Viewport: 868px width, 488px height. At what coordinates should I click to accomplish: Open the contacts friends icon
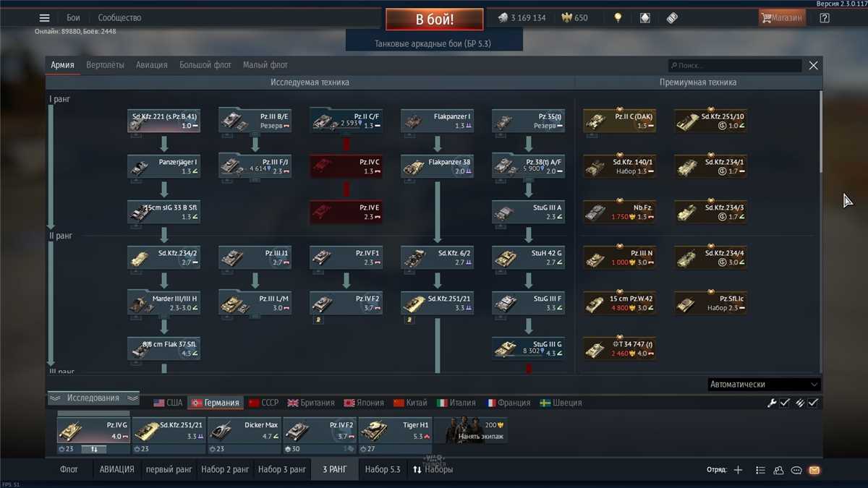[778, 470]
